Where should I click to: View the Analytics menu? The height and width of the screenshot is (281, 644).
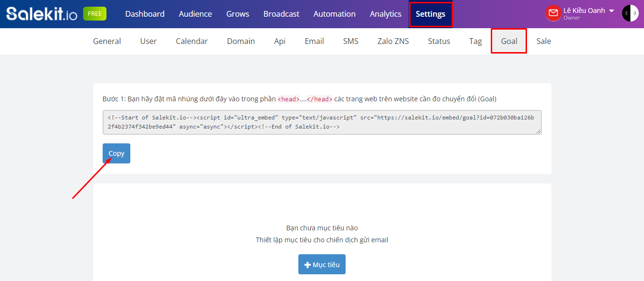pyautogui.click(x=386, y=14)
